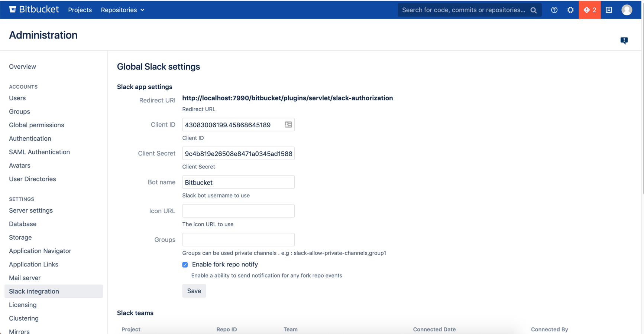Click the Enable fork repo notify label

[225, 265]
